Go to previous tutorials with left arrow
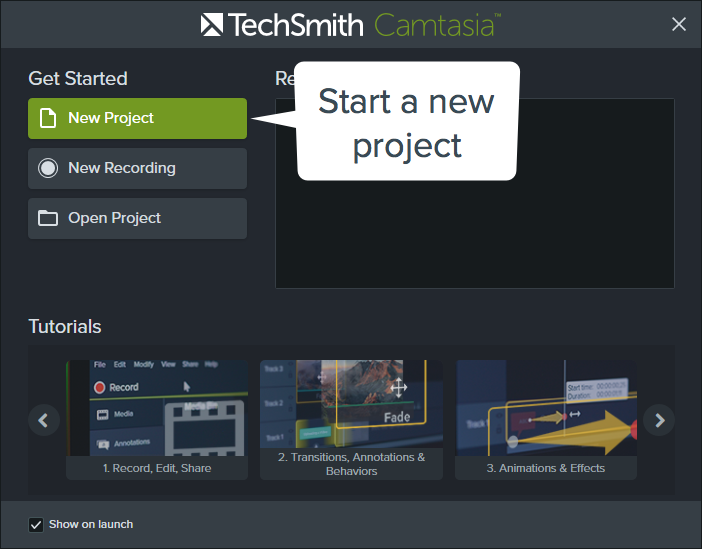This screenshot has width=702, height=549. pos(43,420)
